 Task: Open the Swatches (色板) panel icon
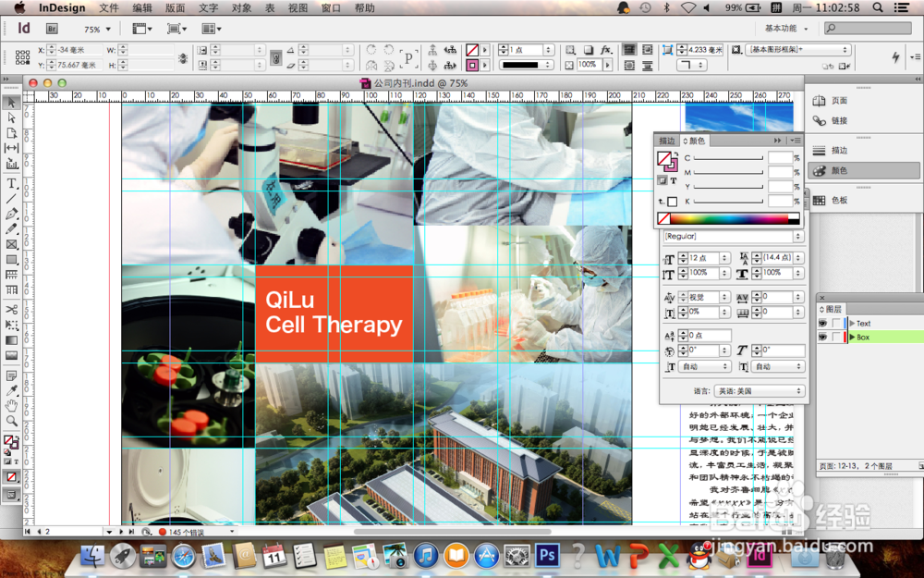(819, 201)
